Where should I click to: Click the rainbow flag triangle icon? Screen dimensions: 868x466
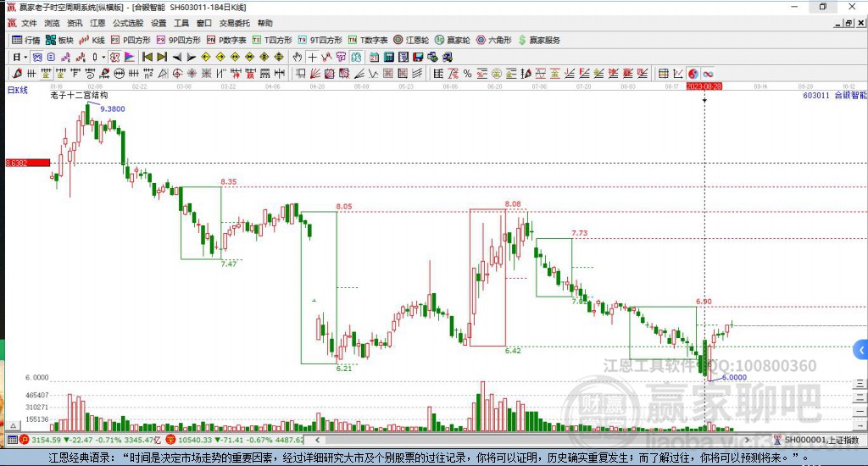(130, 57)
